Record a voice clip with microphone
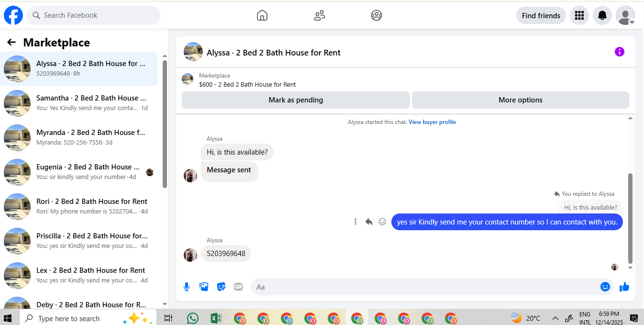This screenshot has height=325, width=644. [x=187, y=287]
